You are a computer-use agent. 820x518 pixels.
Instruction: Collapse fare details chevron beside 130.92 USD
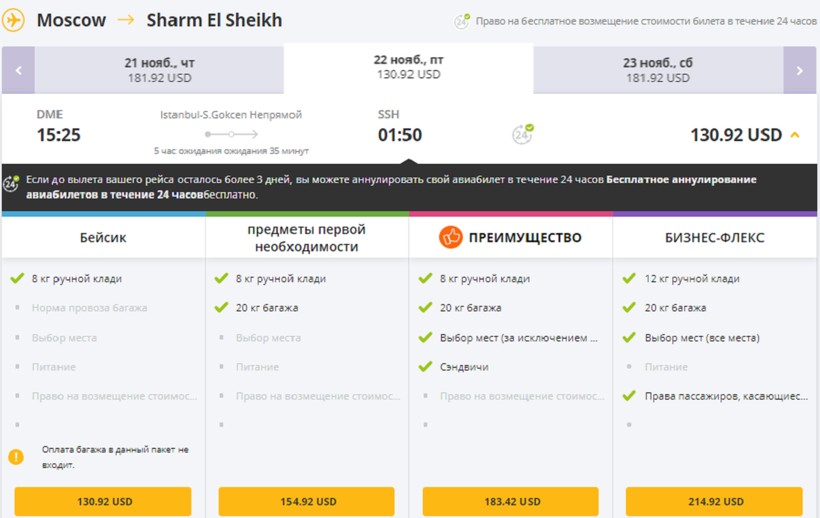pos(795,135)
